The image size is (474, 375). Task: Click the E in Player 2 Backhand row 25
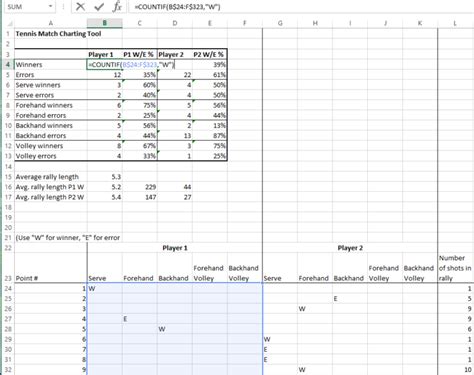(350, 298)
